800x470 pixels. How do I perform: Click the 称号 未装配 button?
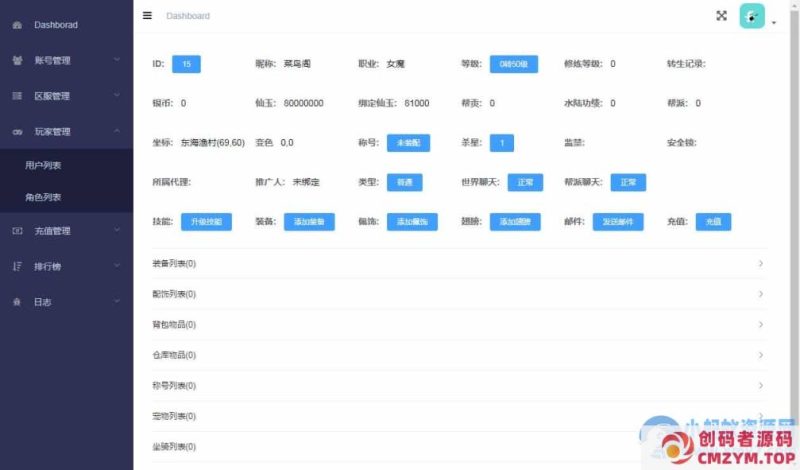click(408, 143)
